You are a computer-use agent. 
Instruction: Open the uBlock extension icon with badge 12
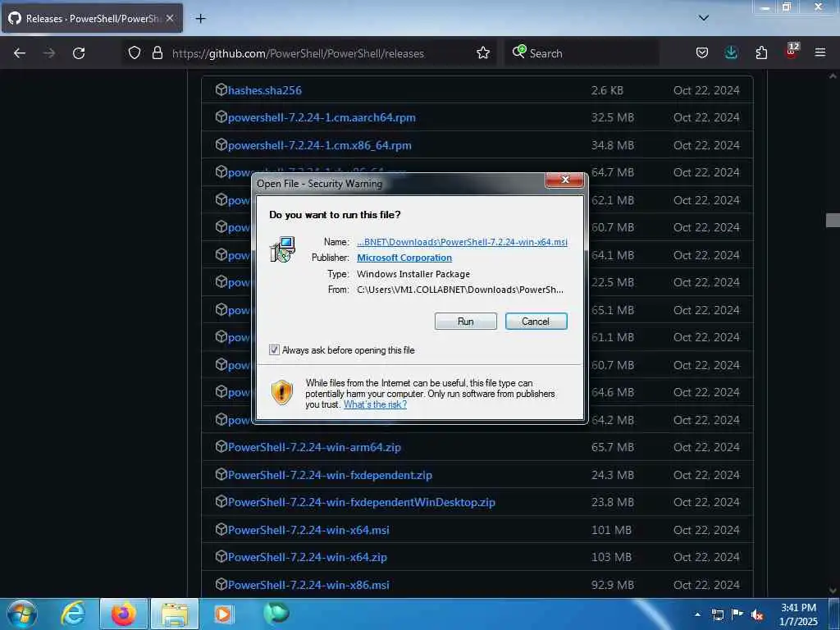point(792,52)
